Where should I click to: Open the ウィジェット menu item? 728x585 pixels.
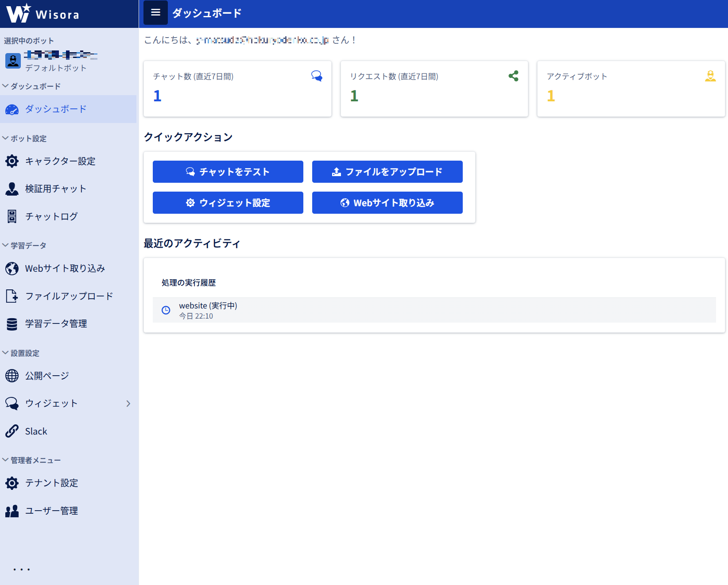click(68, 404)
